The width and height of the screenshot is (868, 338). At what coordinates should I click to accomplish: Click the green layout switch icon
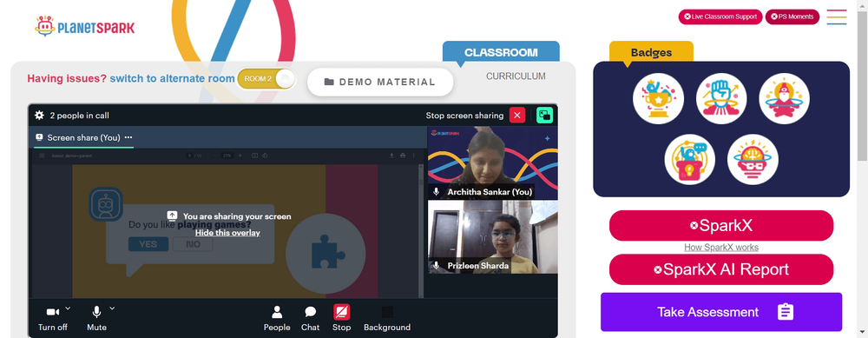(545, 116)
